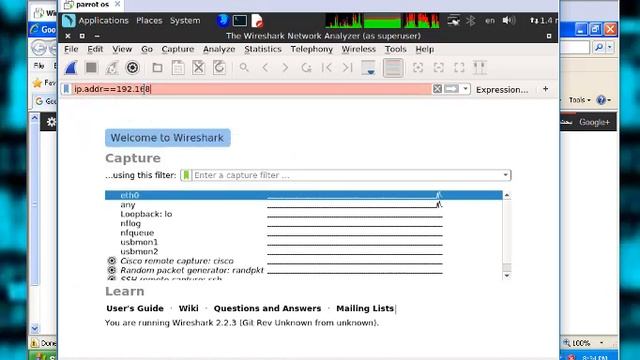Image resolution: width=640 pixels, height=360 pixels.
Task: Open the Edit menu
Action: [95, 49]
